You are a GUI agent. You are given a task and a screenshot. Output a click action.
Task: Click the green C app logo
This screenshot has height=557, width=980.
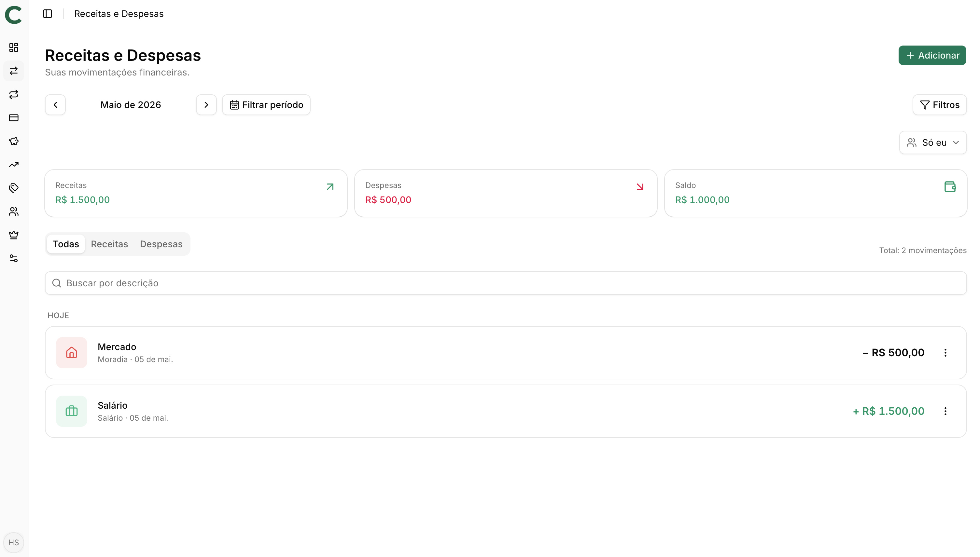[14, 15]
